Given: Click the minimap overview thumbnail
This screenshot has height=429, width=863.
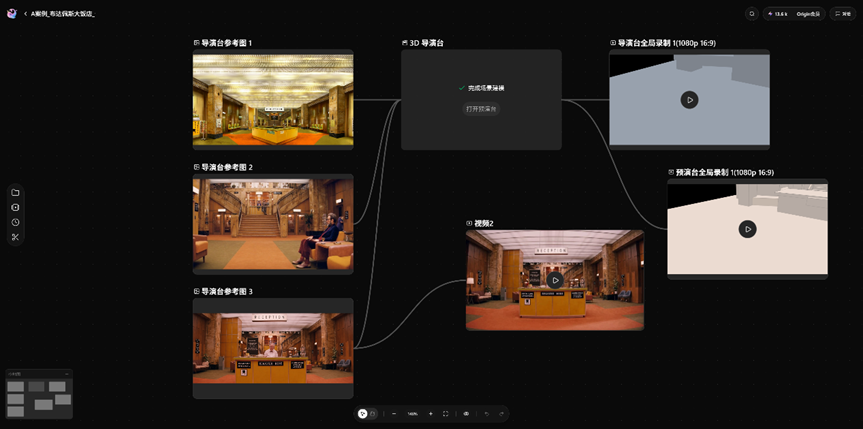Looking at the screenshot, I should [39, 399].
